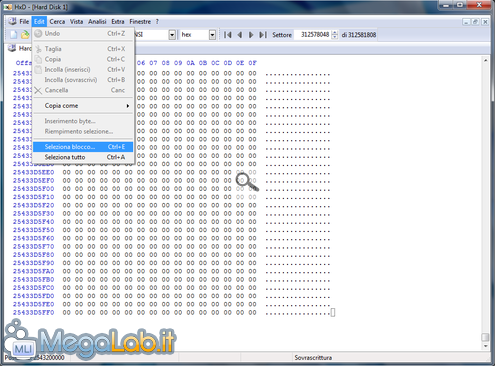Open the File menu
This screenshot has width=495, height=366.
[24, 22]
